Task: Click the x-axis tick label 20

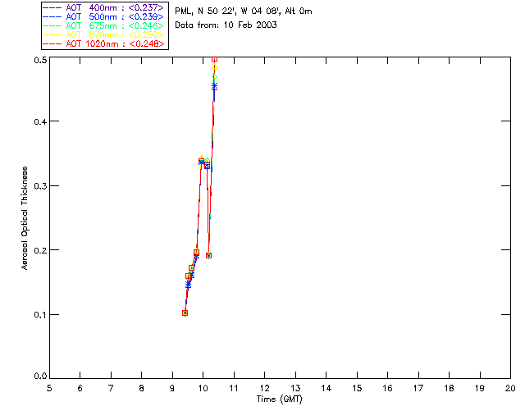Action: tap(510, 388)
